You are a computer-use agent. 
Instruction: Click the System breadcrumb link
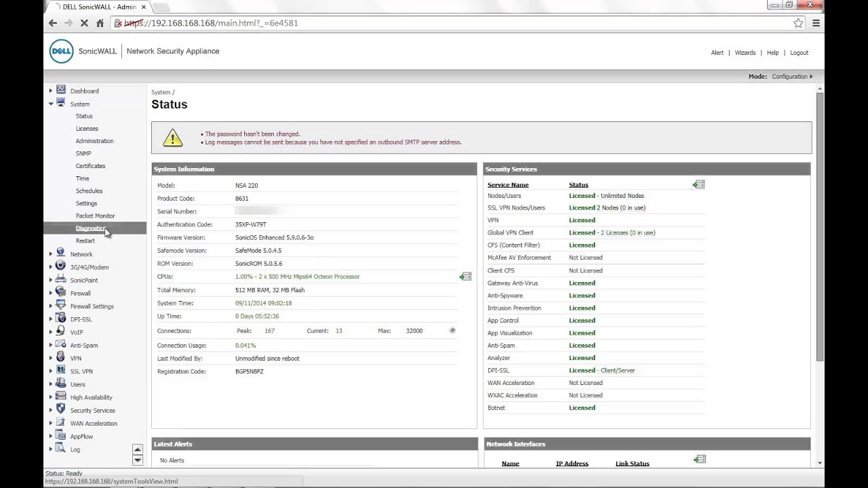(x=161, y=92)
